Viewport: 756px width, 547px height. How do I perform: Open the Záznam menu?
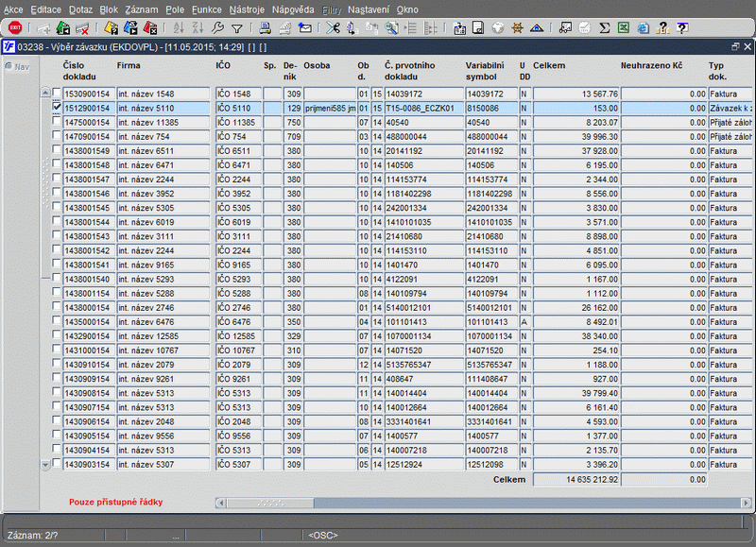[141, 9]
